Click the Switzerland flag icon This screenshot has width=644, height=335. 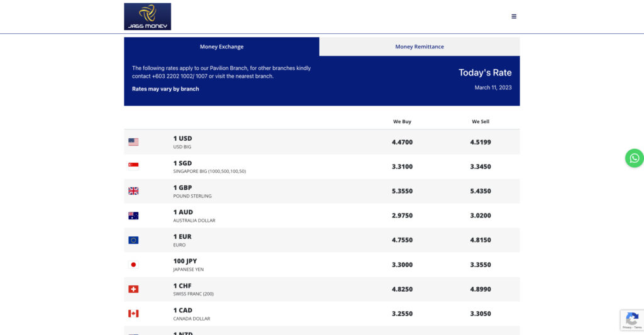click(x=133, y=289)
